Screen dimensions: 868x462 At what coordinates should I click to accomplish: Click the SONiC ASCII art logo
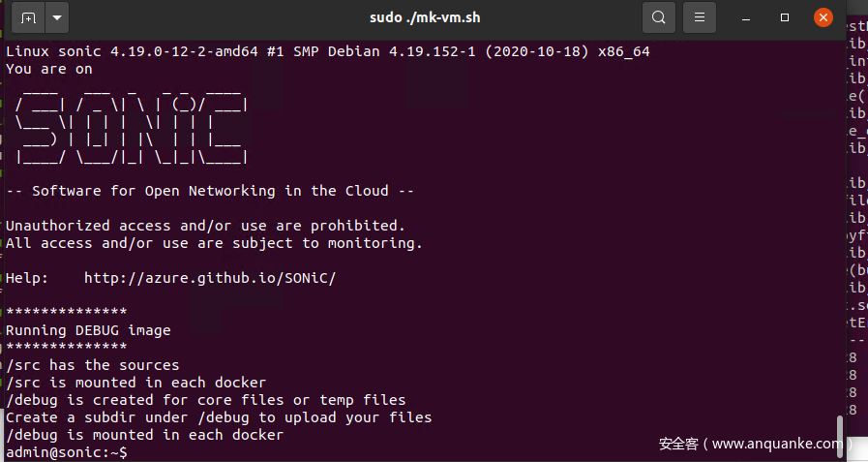pyautogui.click(x=132, y=122)
